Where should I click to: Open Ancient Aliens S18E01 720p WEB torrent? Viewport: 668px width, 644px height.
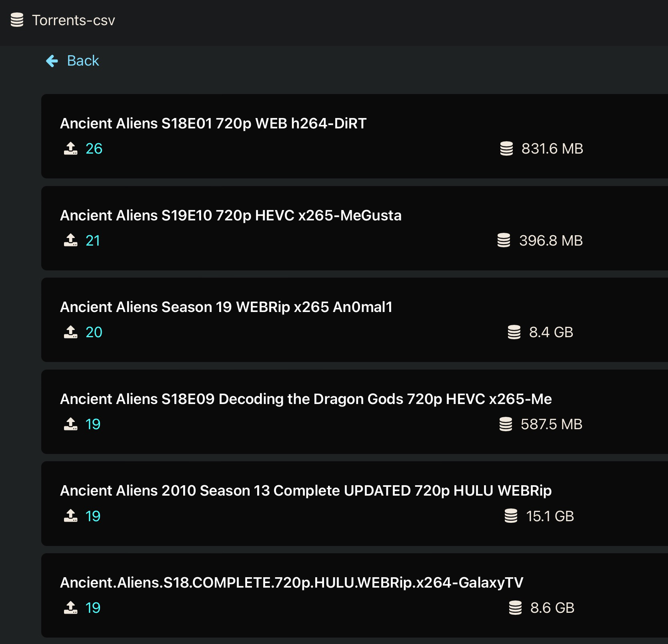point(213,123)
